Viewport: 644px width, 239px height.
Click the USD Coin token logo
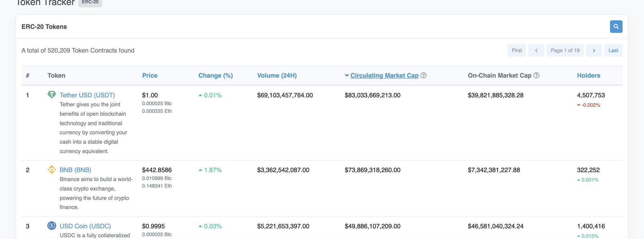52,226
